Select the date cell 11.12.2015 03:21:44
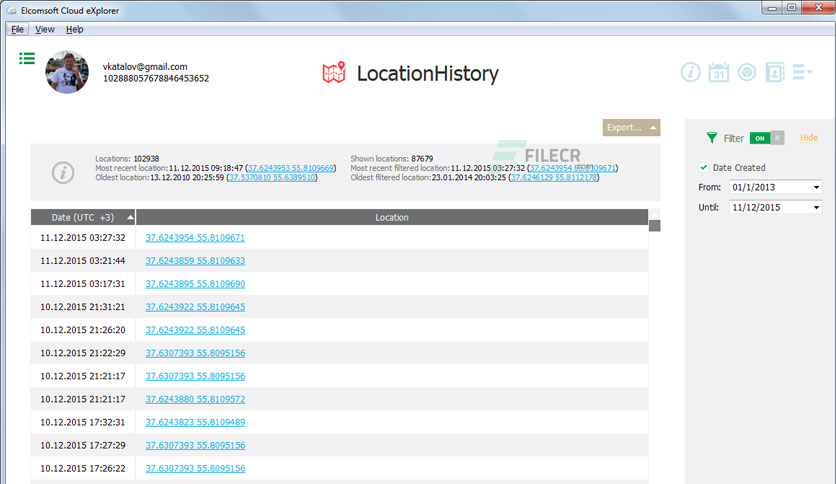The image size is (836, 484). coord(83,261)
